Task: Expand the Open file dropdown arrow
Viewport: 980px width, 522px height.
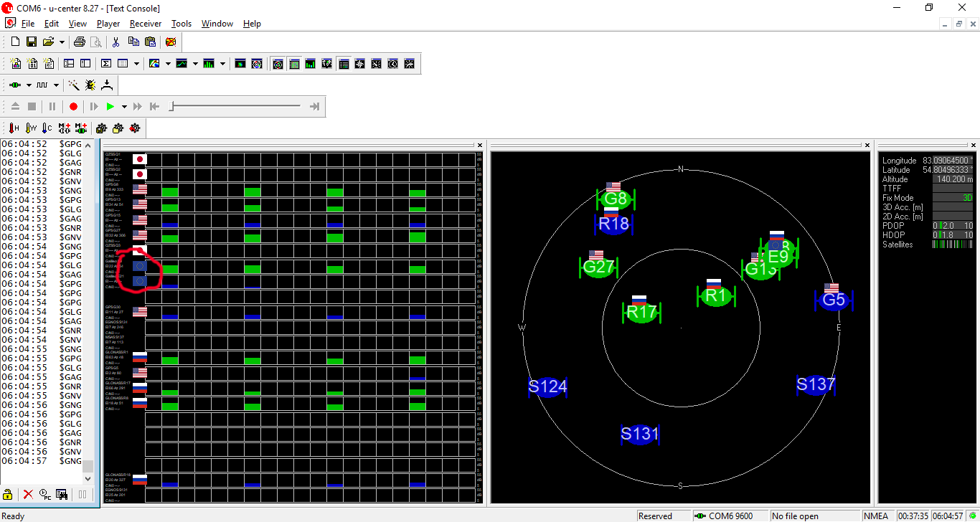Action: pos(62,42)
